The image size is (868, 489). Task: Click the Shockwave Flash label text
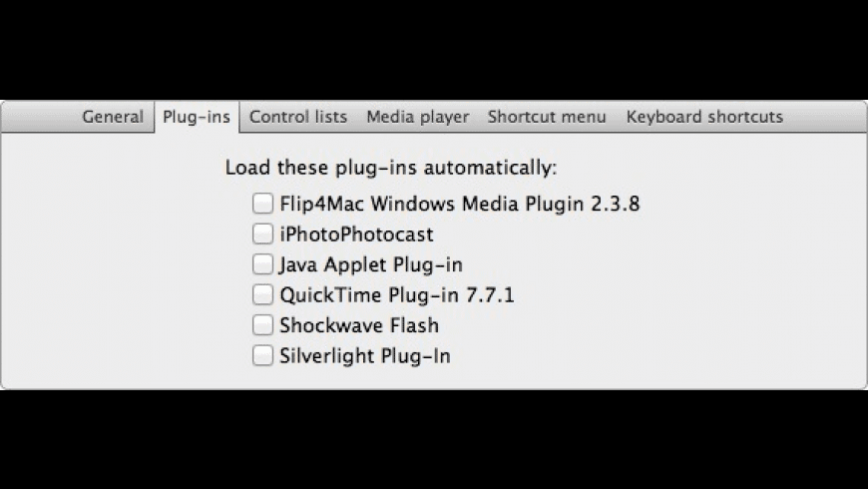359,325
